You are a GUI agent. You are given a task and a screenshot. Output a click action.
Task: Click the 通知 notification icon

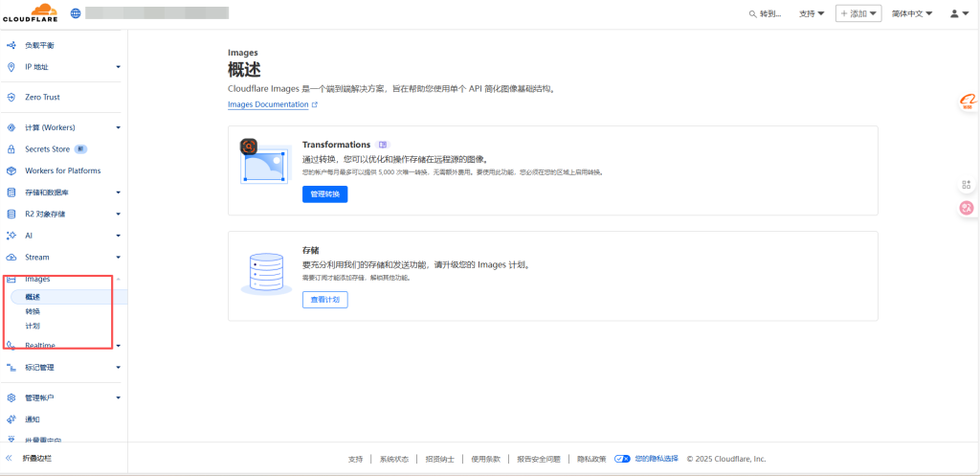point(11,419)
